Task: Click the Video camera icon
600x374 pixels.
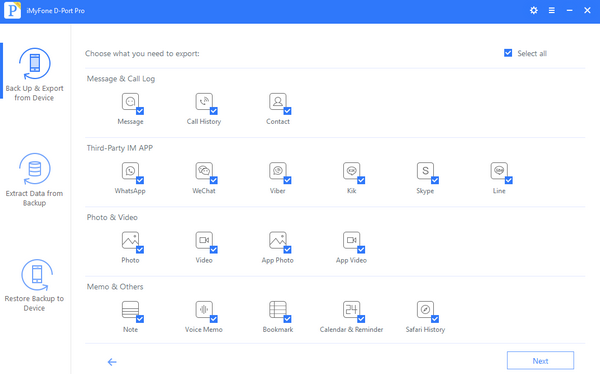Action: 204,240
